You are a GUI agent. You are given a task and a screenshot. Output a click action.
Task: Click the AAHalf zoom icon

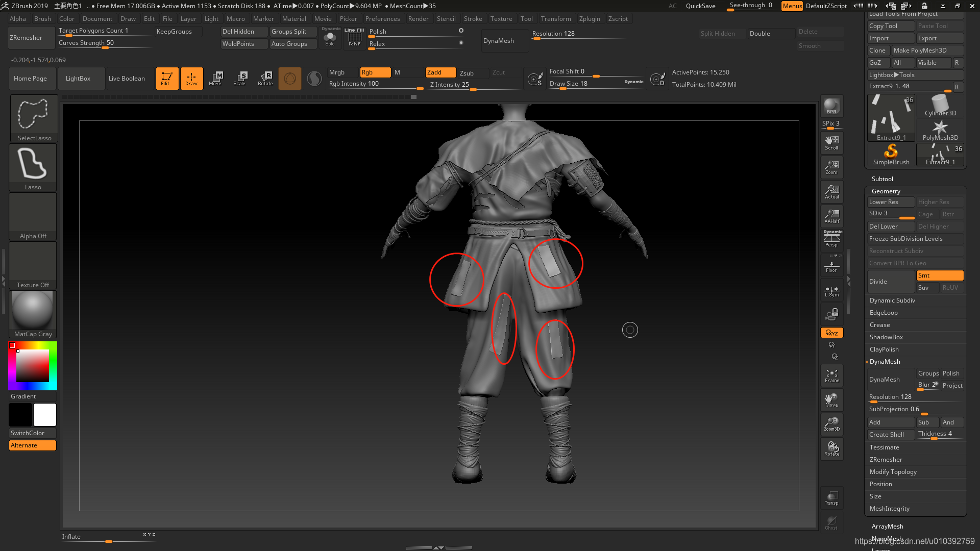[x=831, y=216]
